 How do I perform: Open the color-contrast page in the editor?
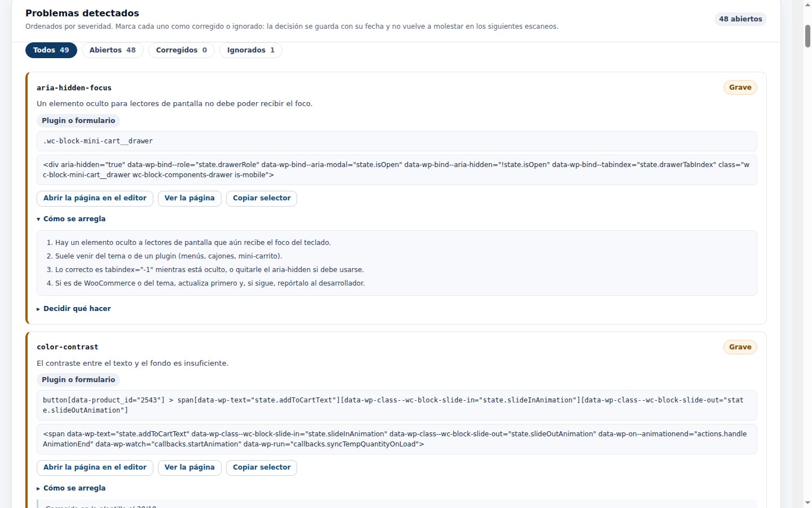point(95,467)
